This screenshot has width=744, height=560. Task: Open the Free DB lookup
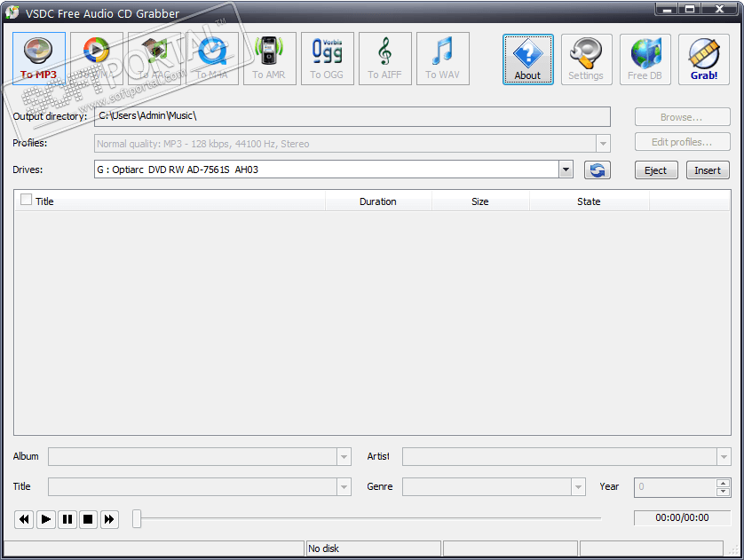click(x=645, y=59)
